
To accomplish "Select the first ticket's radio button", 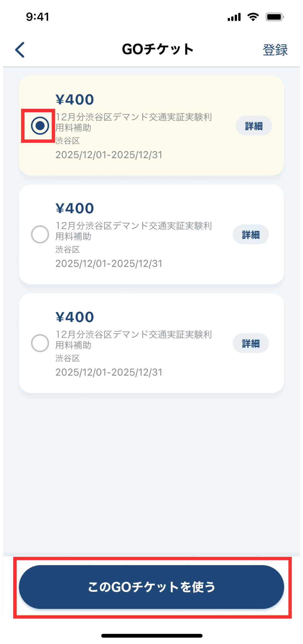I will [40, 126].
